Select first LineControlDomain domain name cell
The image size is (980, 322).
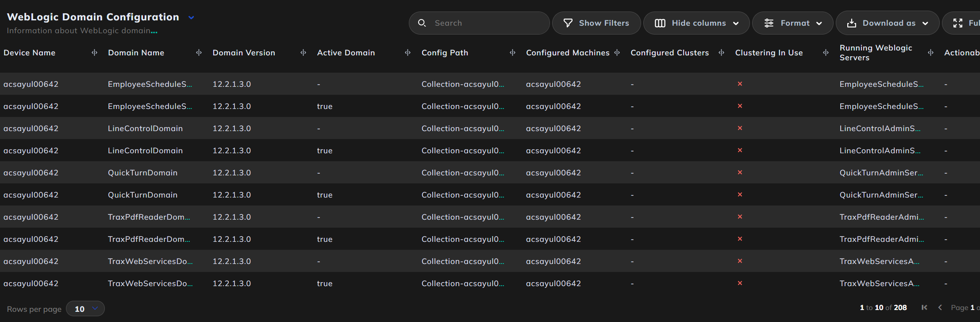[145, 128]
